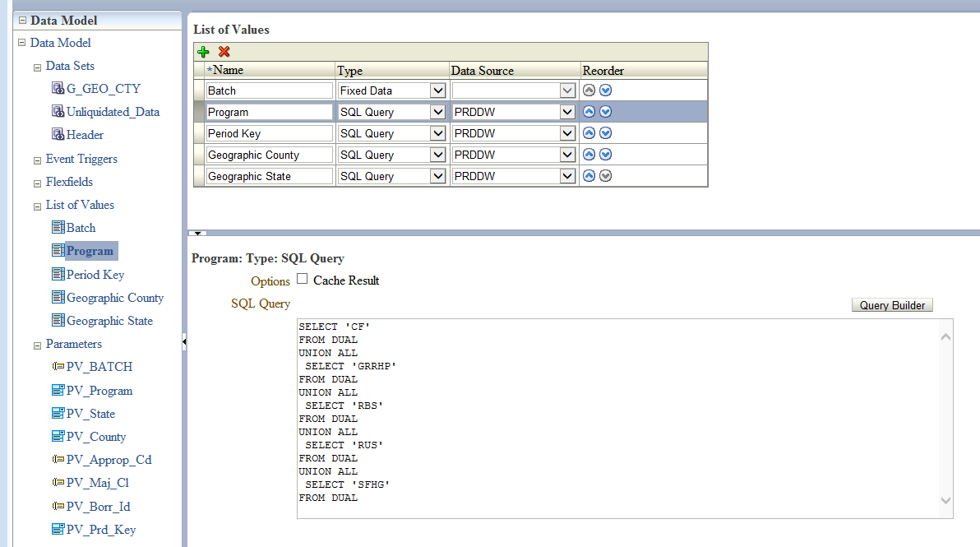Move Batch row down with arrow icon

606,90
